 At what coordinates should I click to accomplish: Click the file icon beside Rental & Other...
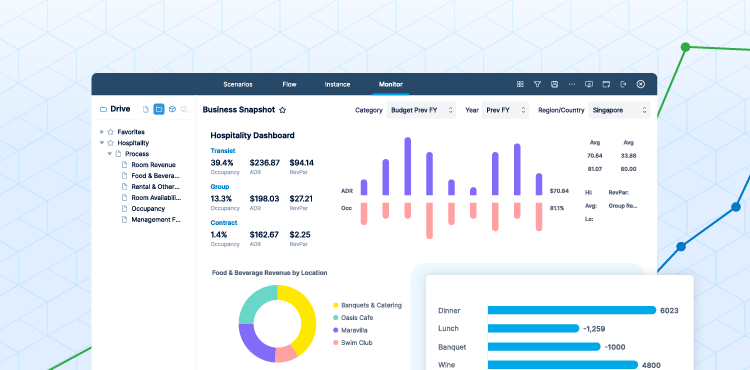pos(125,187)
